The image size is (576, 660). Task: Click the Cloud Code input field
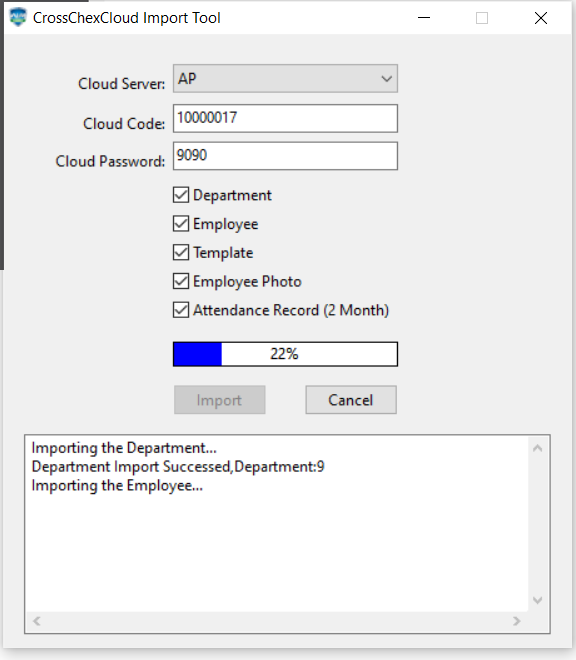[285, 118]
